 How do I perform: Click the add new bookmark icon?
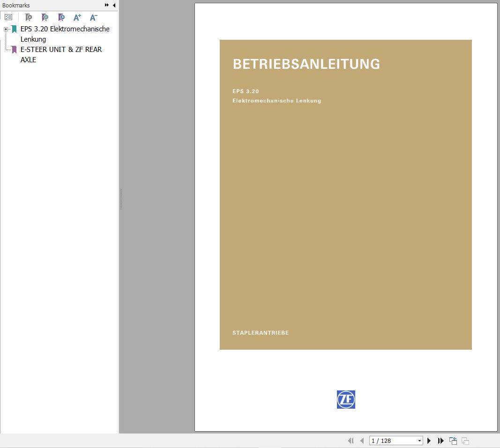pos(45,17)
